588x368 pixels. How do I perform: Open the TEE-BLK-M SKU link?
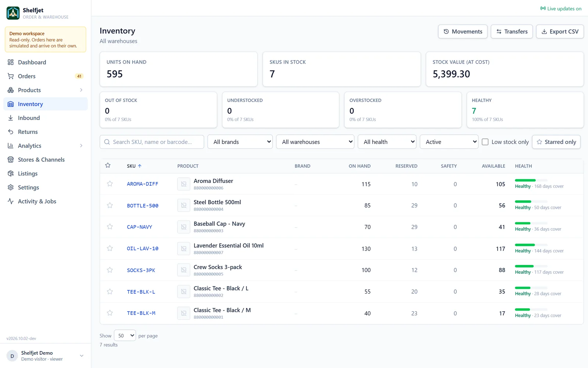[x=141, y=313]
